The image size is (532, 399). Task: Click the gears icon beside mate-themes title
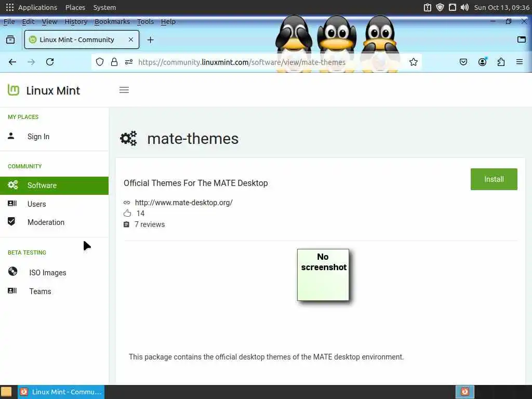coord(129,138)
